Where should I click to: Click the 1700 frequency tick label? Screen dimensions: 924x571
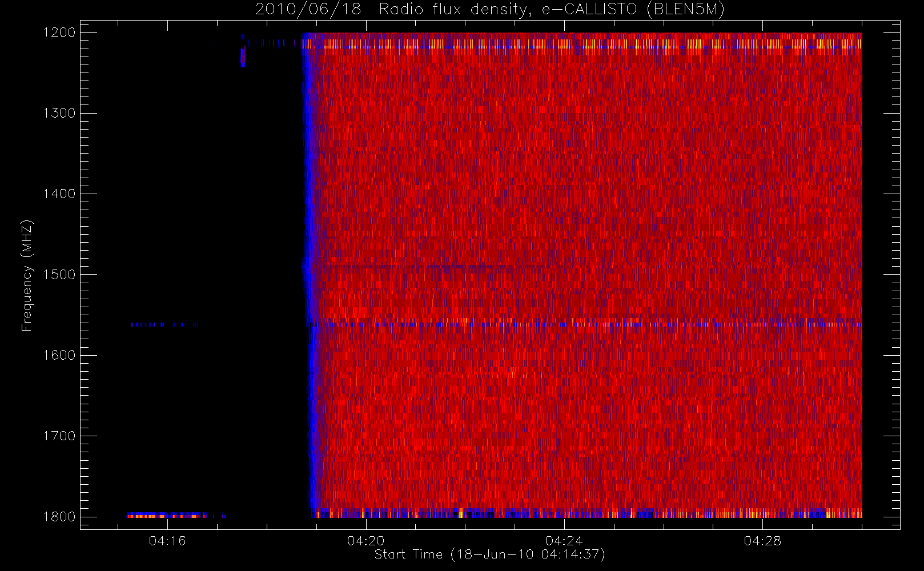click(59, 436)
